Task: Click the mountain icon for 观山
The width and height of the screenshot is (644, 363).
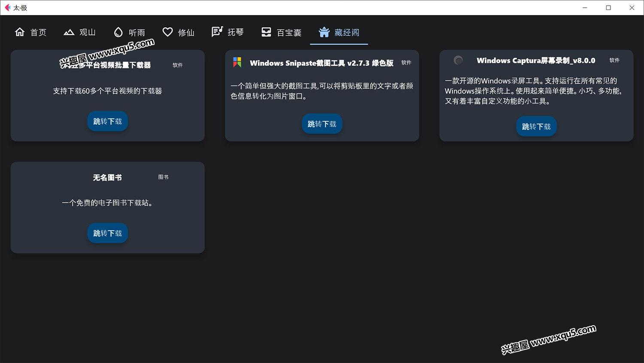Action: 69,32
